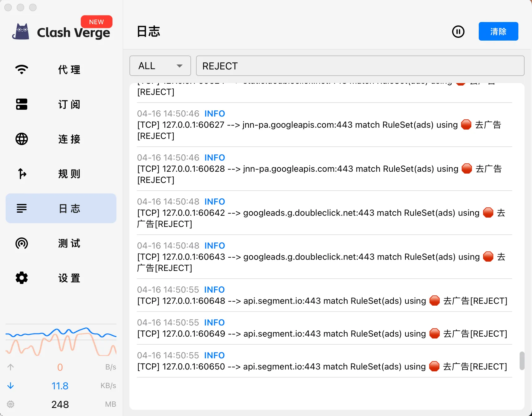
Task: Click the dropdown arrow beside ALL
Action: [179, 66]
